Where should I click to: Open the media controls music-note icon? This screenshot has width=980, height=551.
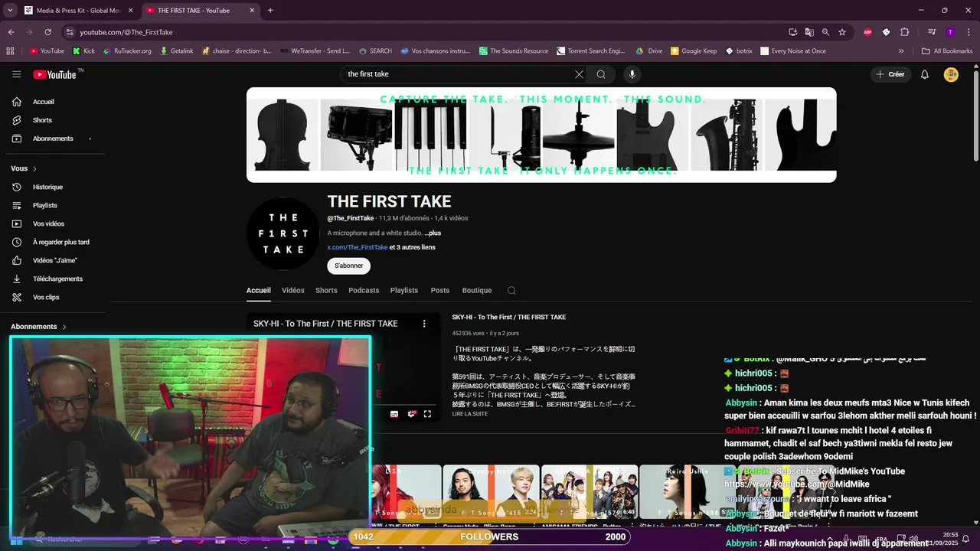(x=932, y=32)
